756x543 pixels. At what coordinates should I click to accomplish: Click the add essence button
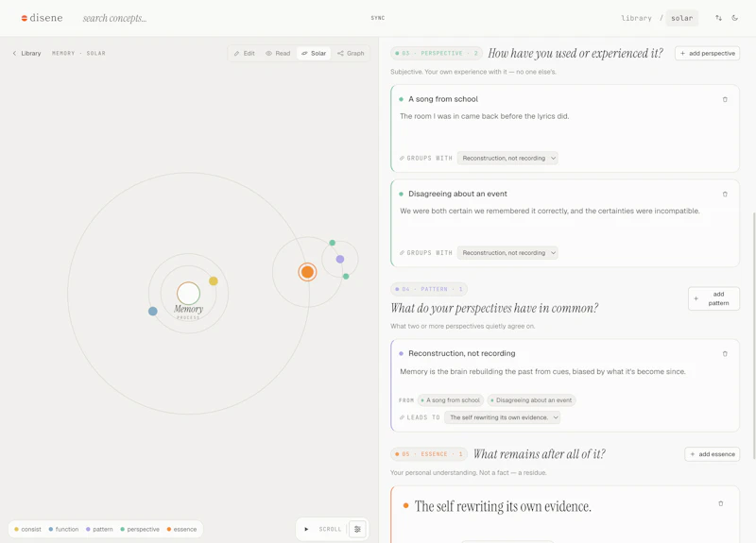point(713,454)
